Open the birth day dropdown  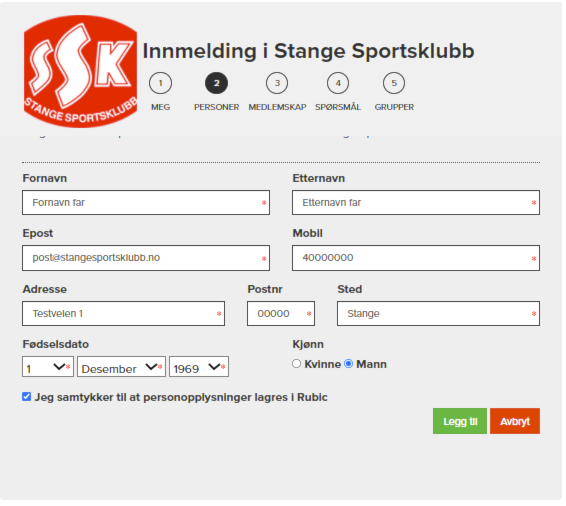tap(48, 367)
